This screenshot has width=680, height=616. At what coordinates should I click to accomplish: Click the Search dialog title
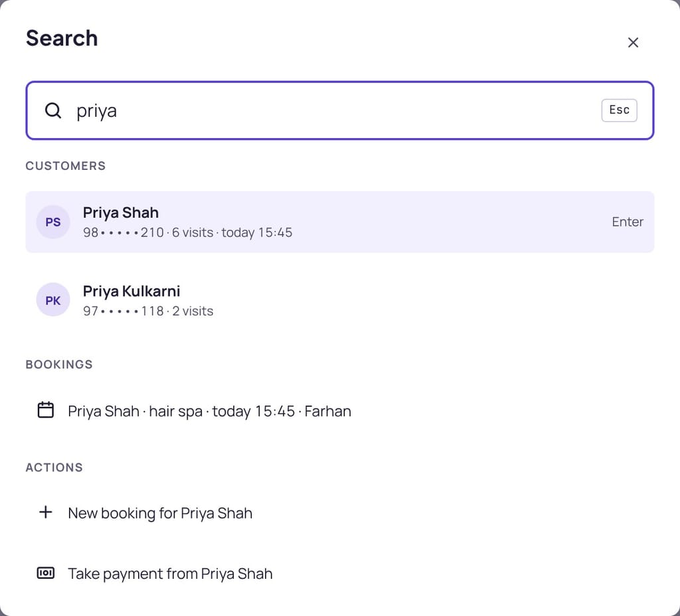pos(62,38)
